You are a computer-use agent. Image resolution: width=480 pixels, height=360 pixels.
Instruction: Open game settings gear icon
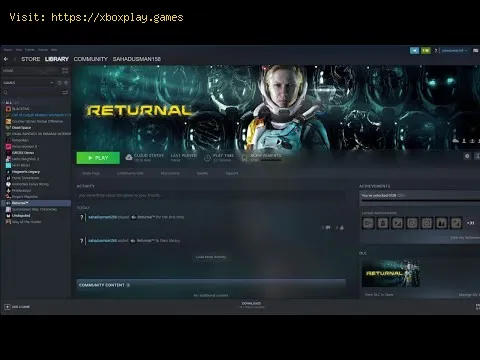[x=467, y=156]
